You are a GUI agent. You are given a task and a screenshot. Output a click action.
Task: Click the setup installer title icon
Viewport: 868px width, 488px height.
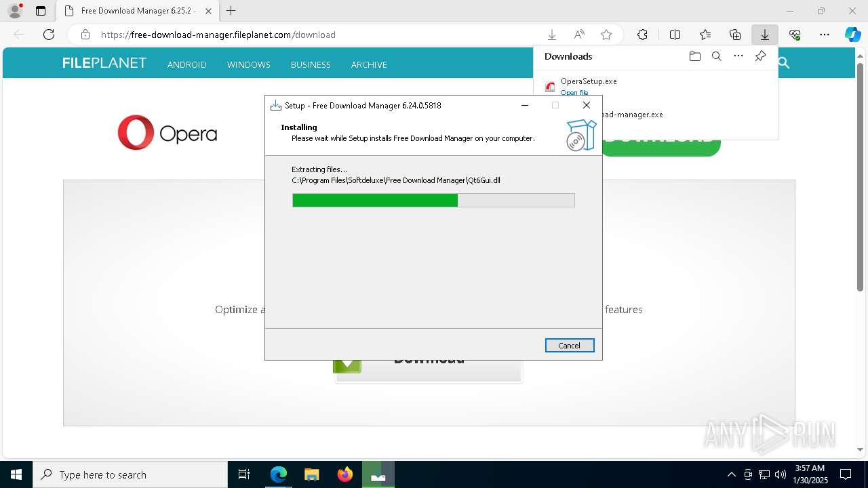[276, 105]
